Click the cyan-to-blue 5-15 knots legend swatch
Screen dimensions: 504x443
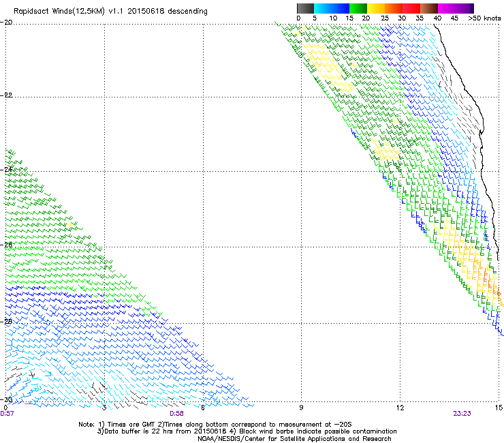pos(332,8)
